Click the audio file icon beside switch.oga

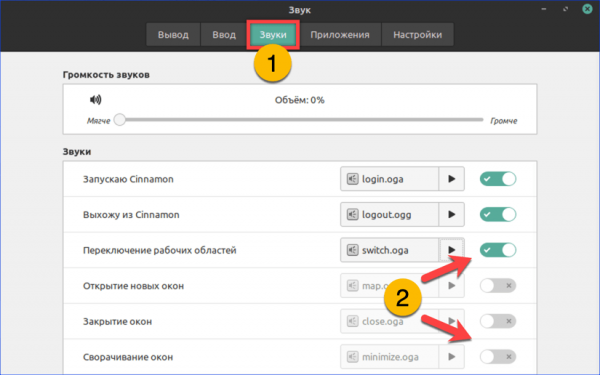[352, 250]
